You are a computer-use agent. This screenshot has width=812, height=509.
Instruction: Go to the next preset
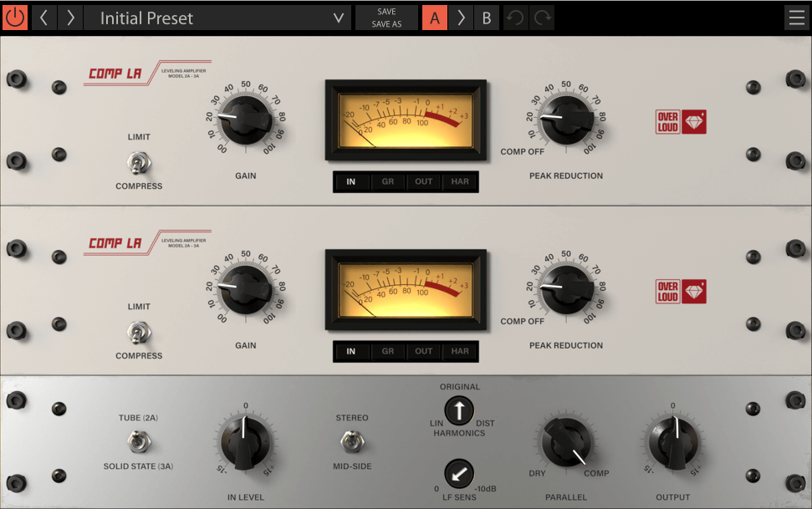click(70, 18)
